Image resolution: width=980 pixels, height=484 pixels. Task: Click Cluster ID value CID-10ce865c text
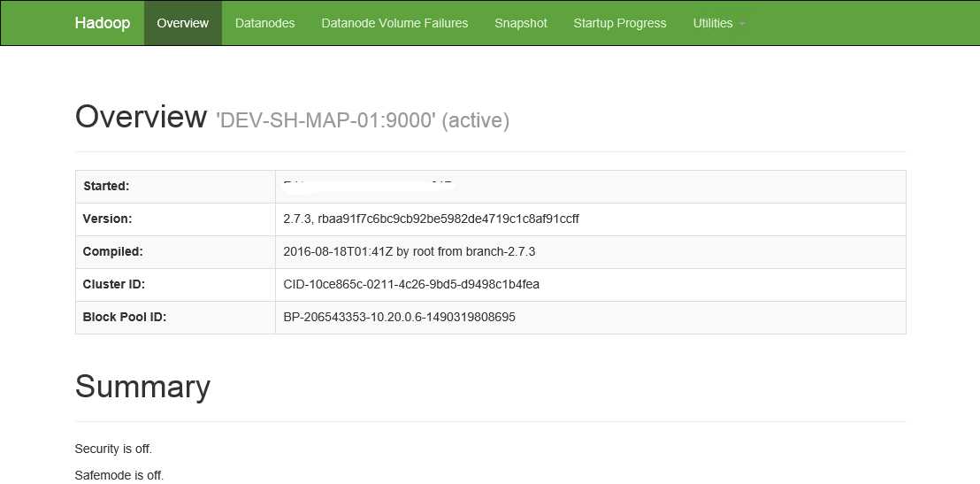(x=411, y=284)
